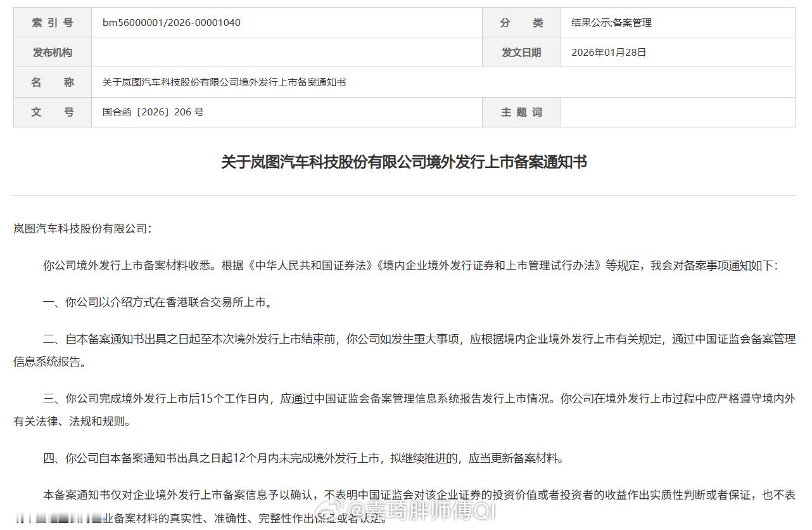812x530 pixels.
Task: Click item 二 paragraph about major events reporting
Action: click(x=405, y=351)
